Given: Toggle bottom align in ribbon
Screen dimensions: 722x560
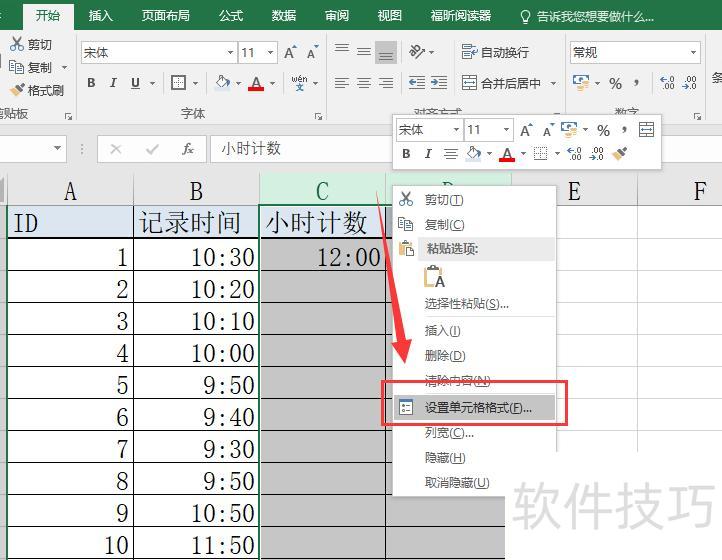Looking at the screenshot, I should 386,52.
